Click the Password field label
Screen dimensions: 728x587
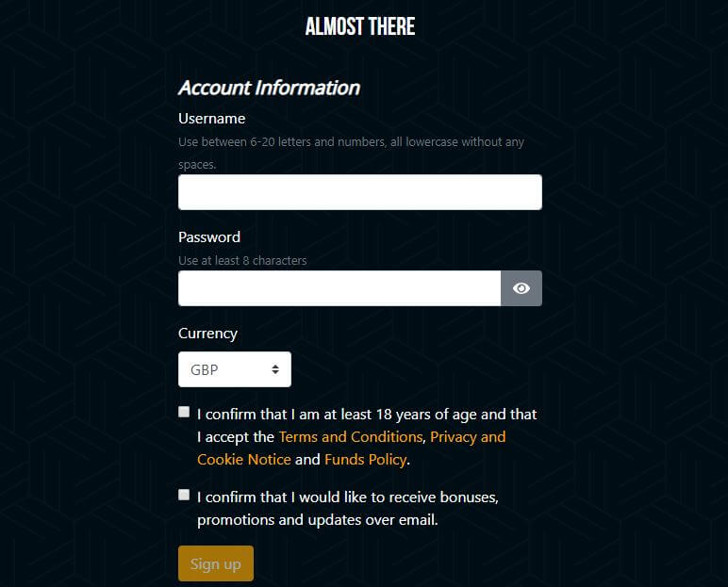(209, 237)
